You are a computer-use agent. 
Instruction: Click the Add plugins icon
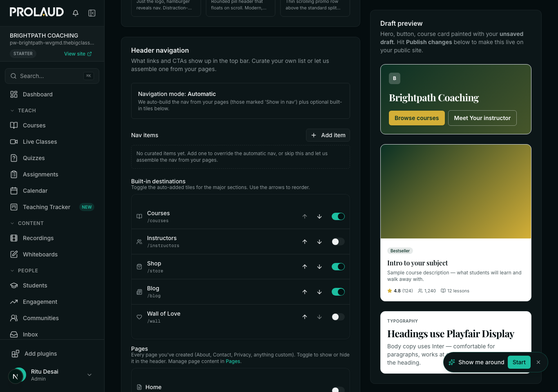click(x=16, y=354)
